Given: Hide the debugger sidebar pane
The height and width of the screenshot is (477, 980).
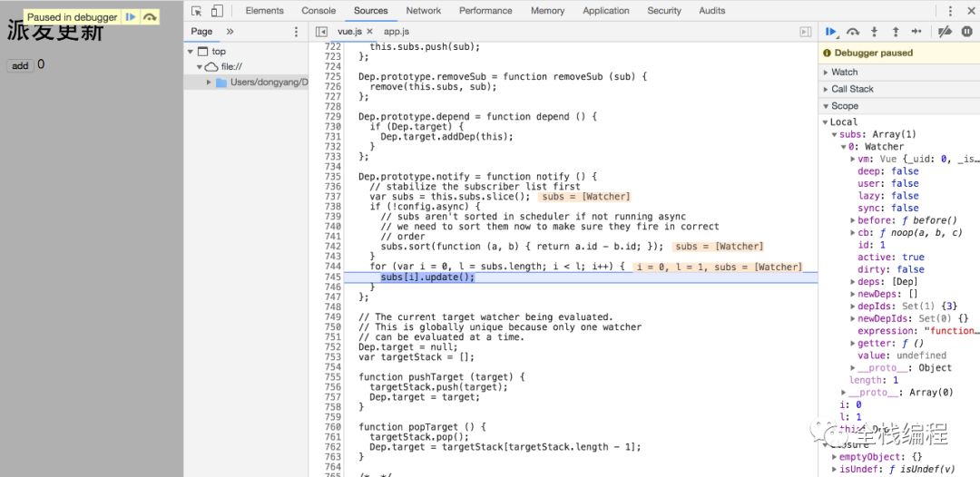Looking at the screenshot, I should pos(806,31).
